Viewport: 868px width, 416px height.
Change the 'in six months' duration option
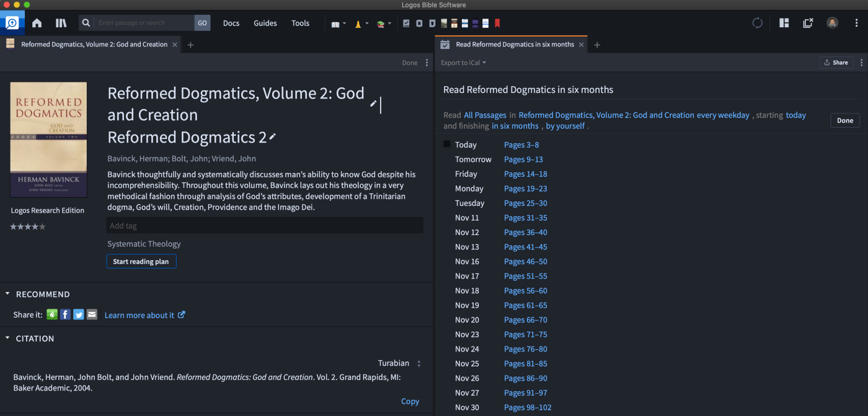pos(515,126)
